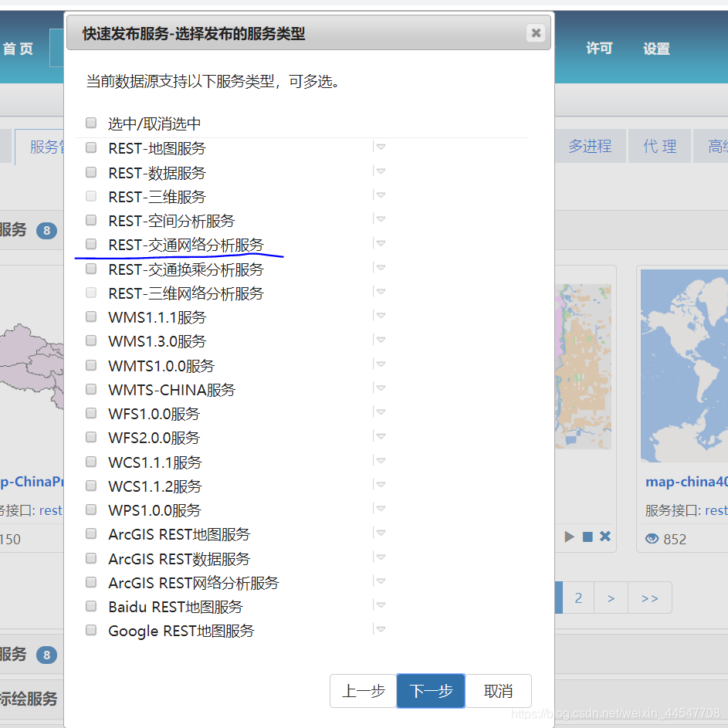Enable the REST-交通网络分析服务 checkbox
The image size is (728, 728).
91,244
